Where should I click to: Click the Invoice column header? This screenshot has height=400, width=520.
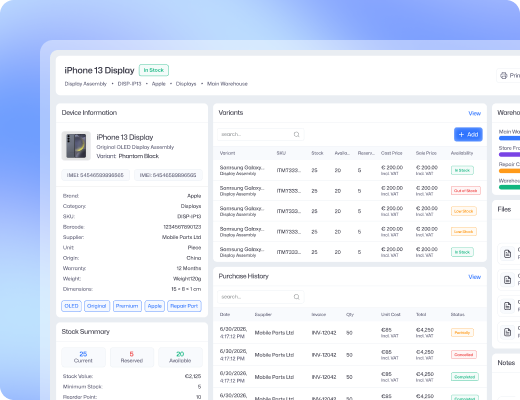[319, 314]
